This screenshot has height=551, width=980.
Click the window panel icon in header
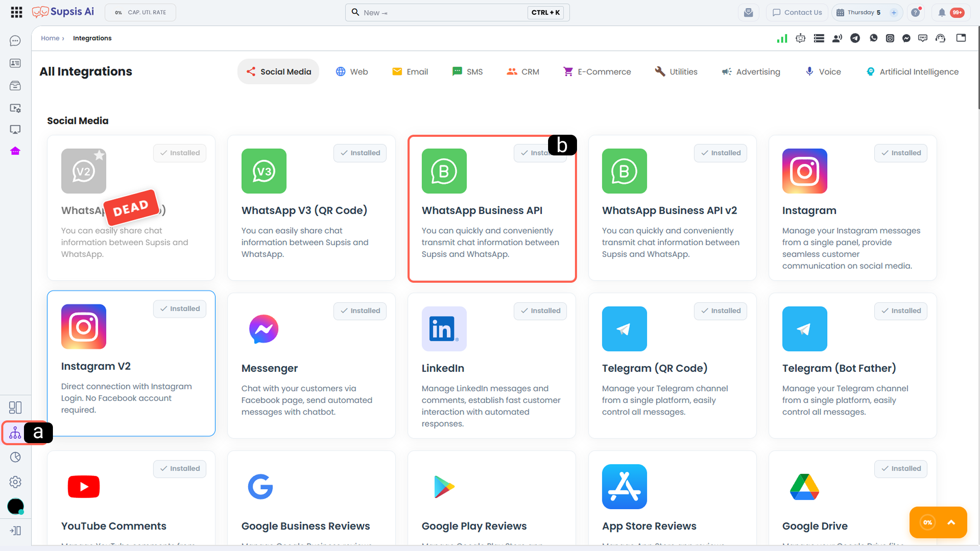coord(961,38)
